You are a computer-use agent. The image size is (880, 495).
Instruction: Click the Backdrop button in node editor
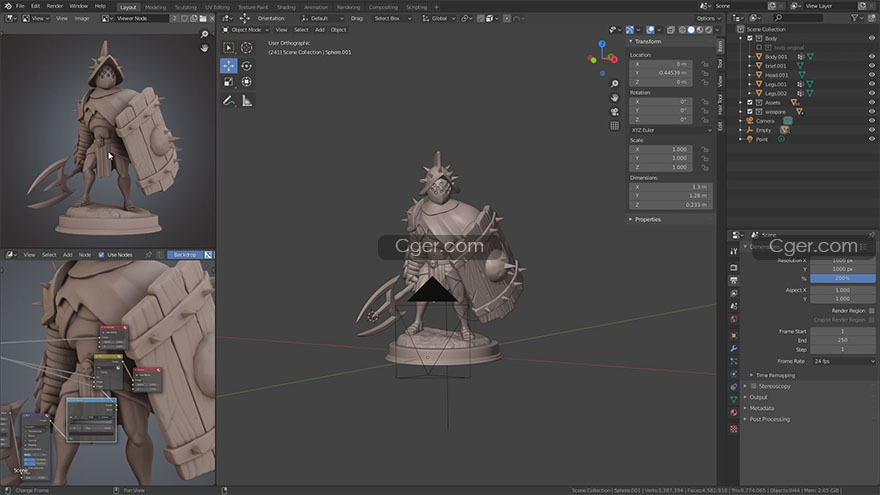click(x=185, y=255)
